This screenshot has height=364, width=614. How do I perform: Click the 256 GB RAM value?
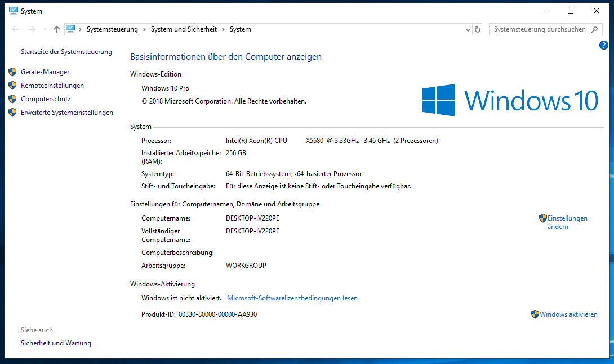pos(235,153)
